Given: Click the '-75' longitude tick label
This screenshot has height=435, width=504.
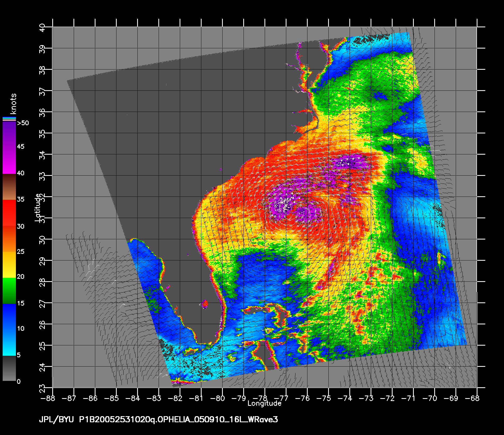Looking at the screenshot, I should pyautogui.click(x=324, y=398).
